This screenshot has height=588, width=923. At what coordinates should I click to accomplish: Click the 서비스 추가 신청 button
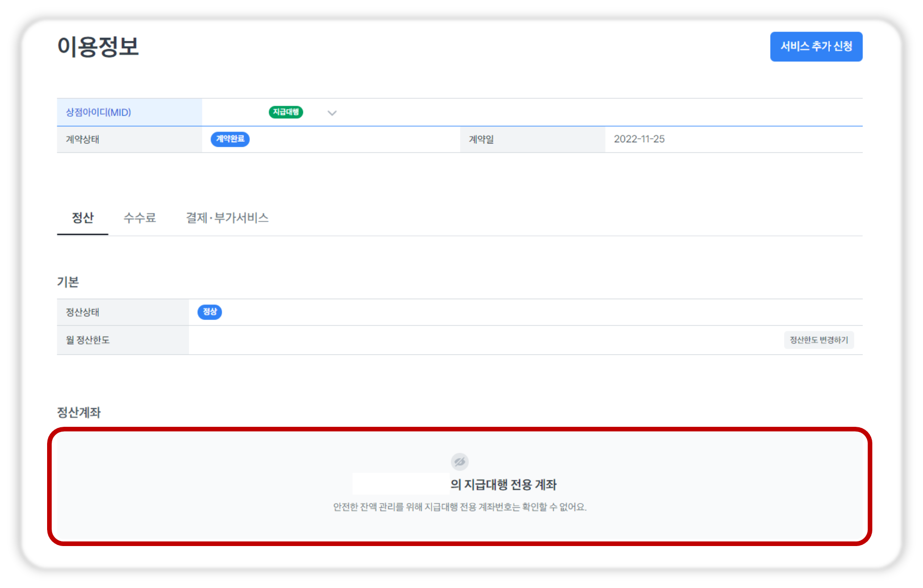[x=815, y=47]
